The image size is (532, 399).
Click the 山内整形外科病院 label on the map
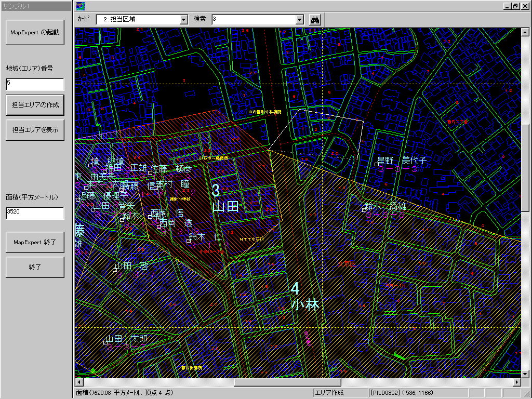[x=265, y=112]
